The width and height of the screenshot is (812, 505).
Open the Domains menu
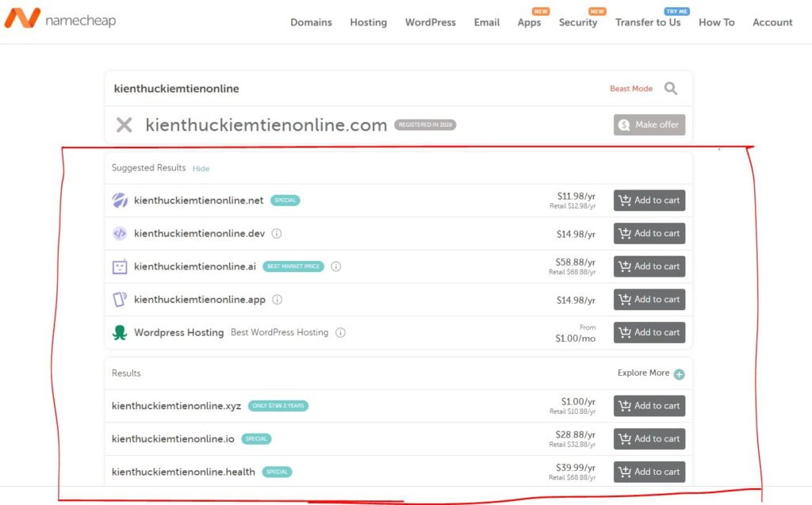point(311,22)
